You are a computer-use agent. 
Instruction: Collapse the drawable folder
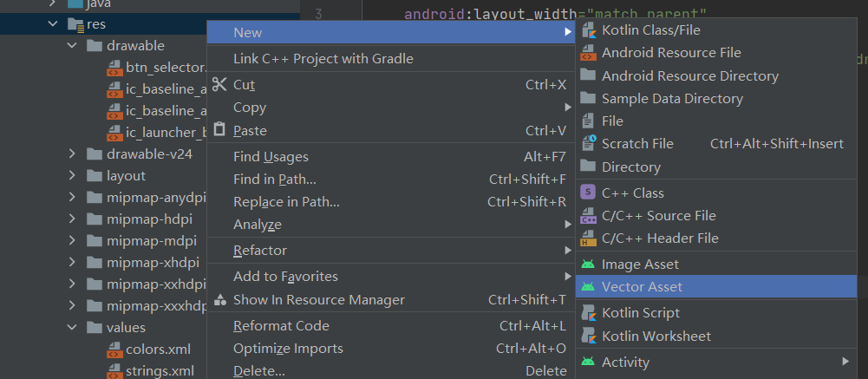pos(72,45)
